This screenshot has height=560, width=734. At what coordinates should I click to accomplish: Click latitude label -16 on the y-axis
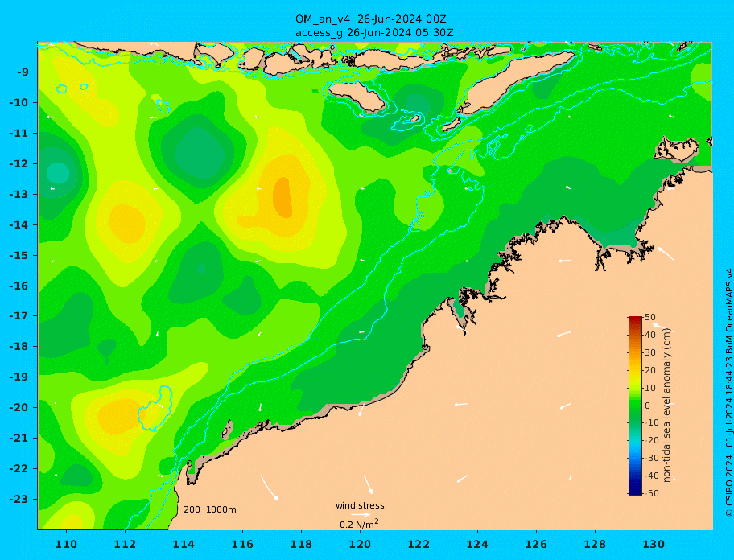coord(19,286)
